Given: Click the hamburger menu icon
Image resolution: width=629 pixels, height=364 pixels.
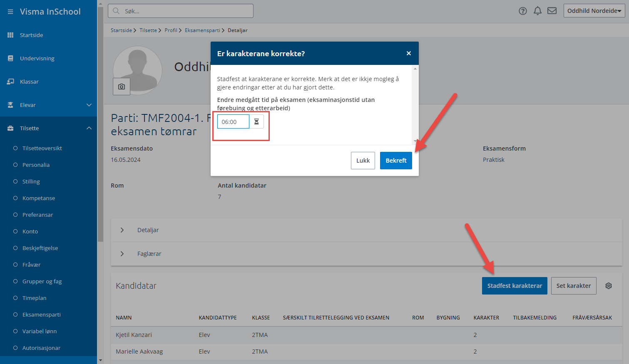Looking at the screenshot, I should click(x=10, y=12).
